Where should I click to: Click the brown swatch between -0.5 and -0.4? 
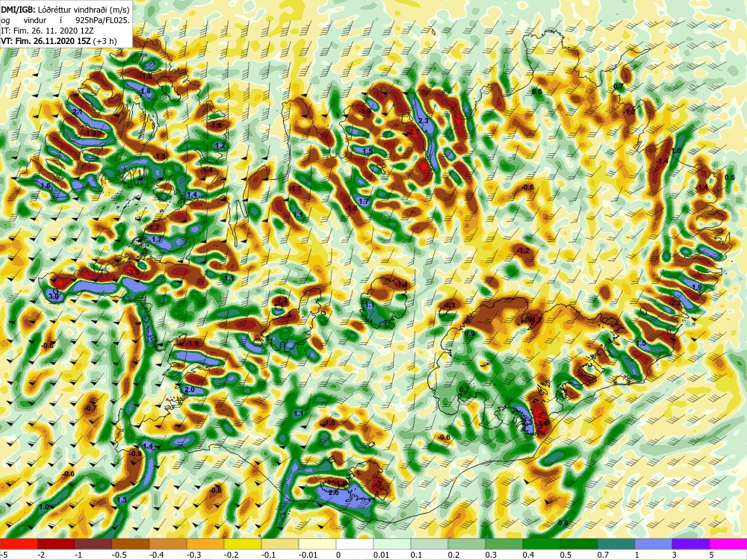pos(131,544)
